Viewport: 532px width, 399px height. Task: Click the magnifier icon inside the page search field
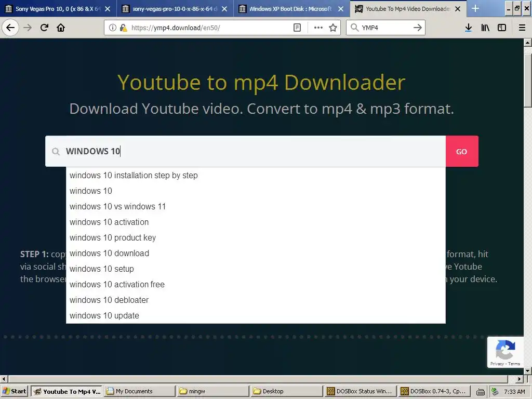(56, 151)
